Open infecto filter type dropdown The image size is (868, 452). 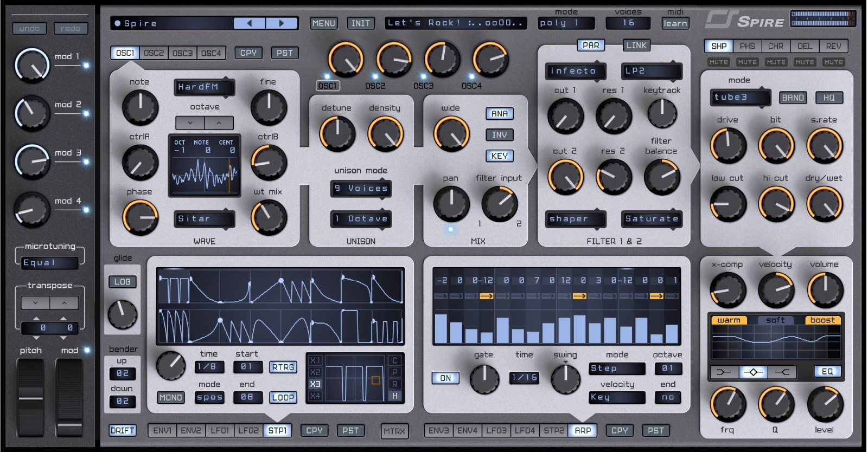576,71
